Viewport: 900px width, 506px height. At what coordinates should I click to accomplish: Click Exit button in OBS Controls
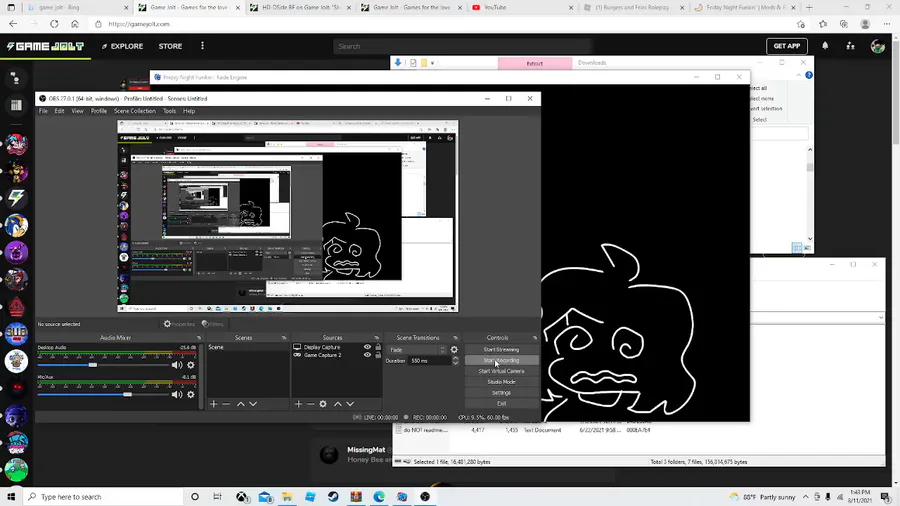coord(501,404)
